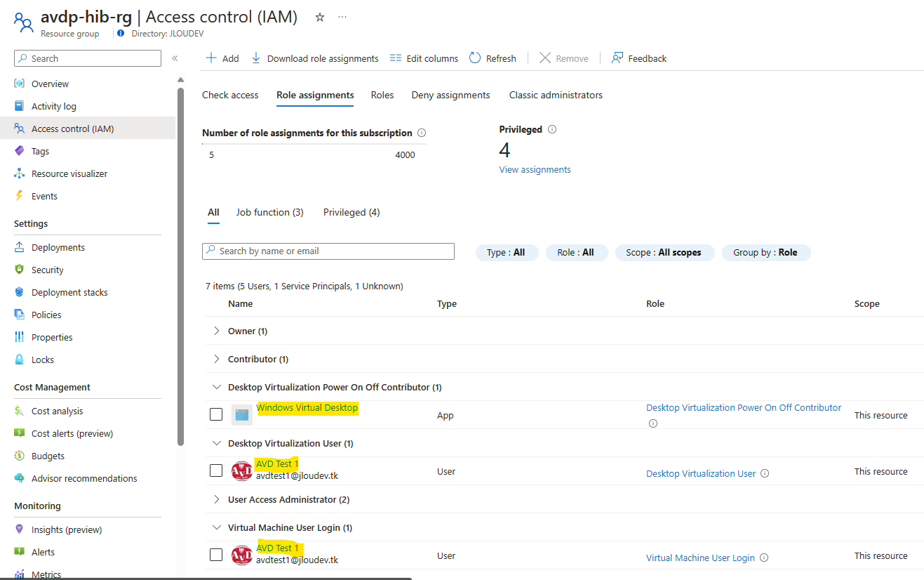The height and width of the screenshot is (580, 924).
Task: Open the ellipsis more options in the title
Action: coord(342,17)
